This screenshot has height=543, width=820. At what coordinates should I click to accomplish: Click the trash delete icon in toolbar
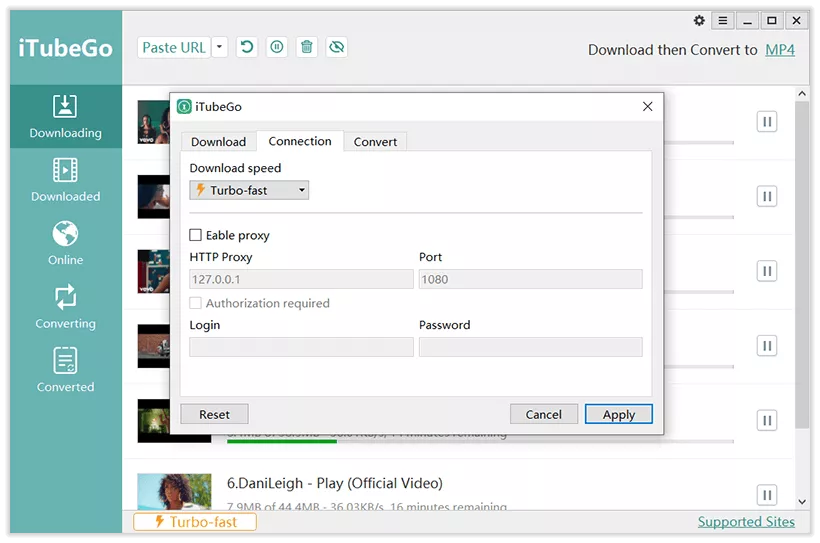click(x=307, y=47)
